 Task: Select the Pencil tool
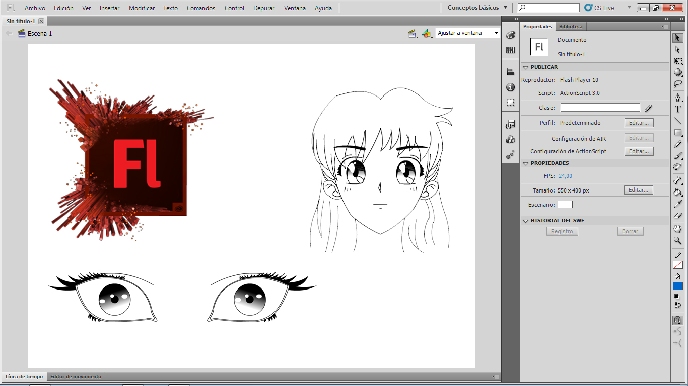[x=677, y=144]
